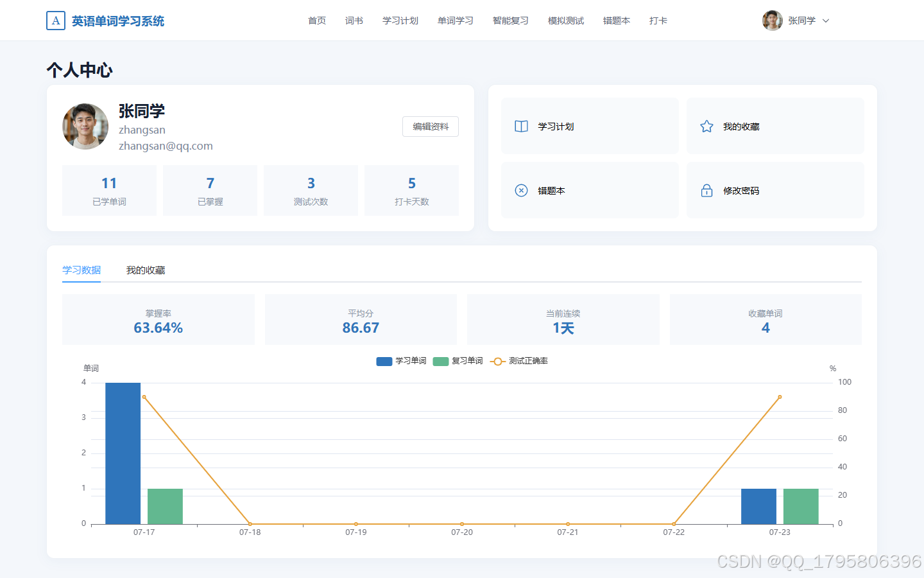Screen dimensions: 924x578
Task: Open the 错题本 quick-access card
Action: (590, 190)
